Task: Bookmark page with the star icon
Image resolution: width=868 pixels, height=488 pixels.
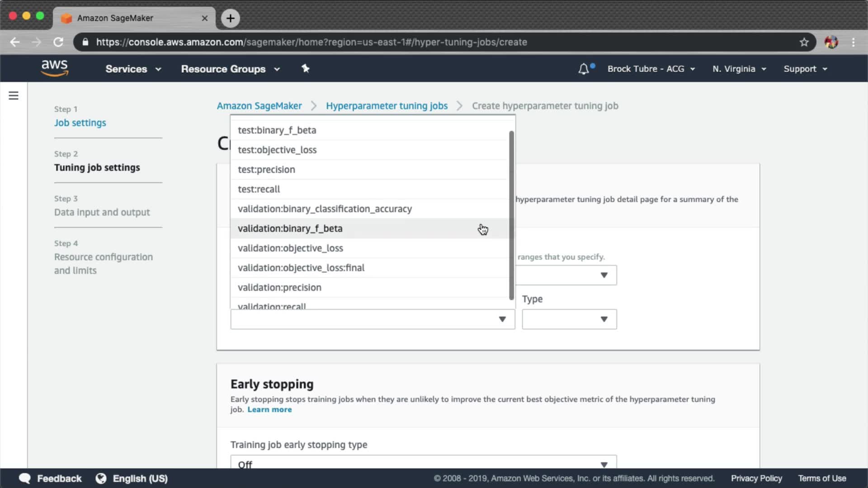Action: (x=804, y=42)
